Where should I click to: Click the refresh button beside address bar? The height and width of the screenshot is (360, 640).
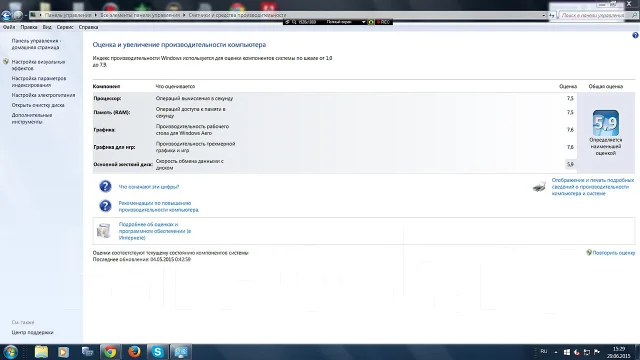pos(552,15)
